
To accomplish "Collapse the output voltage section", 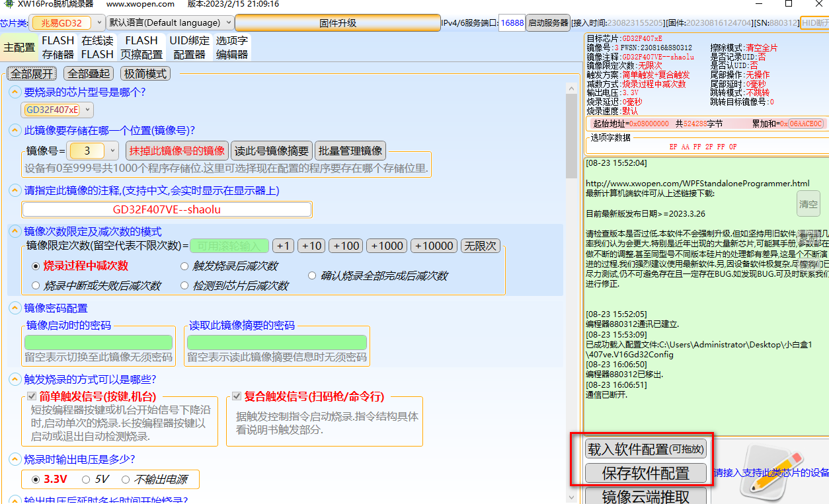I will point(15,459).
